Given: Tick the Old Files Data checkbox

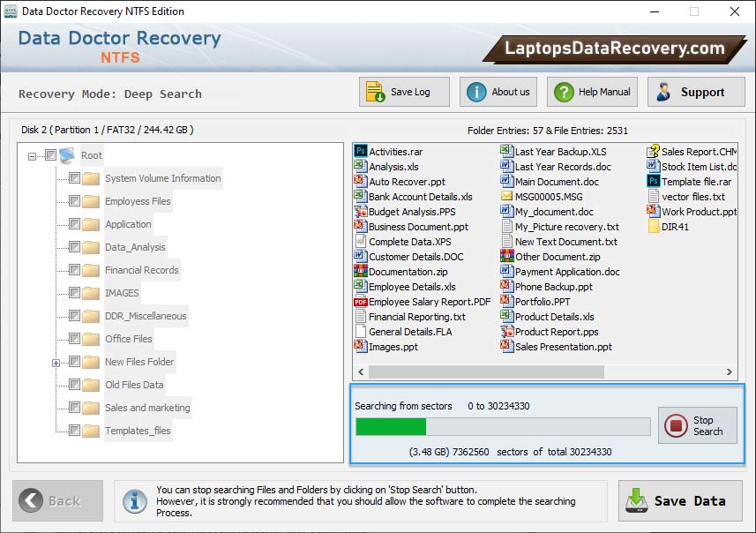Looking at the screenshot, I should click(x=74, y=385).
